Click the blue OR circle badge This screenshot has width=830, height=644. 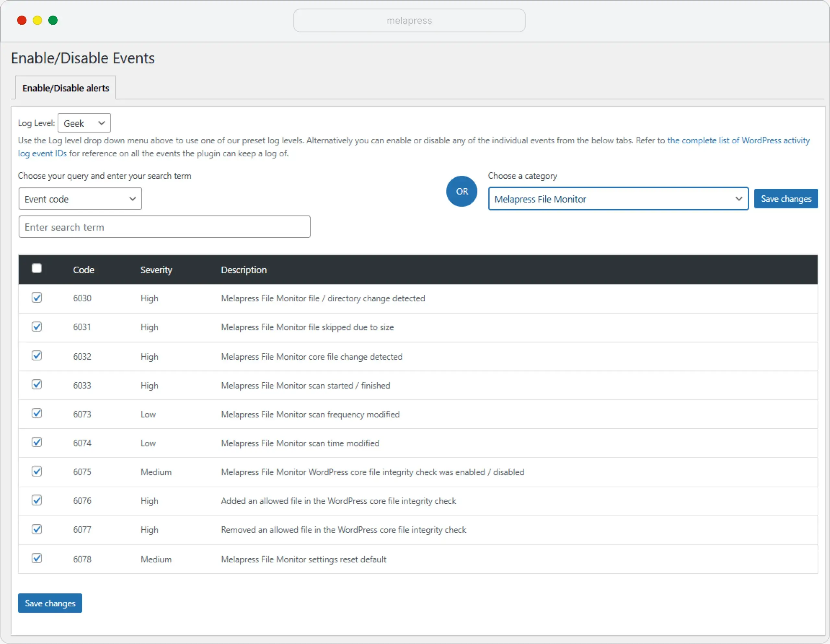point(462,192)
